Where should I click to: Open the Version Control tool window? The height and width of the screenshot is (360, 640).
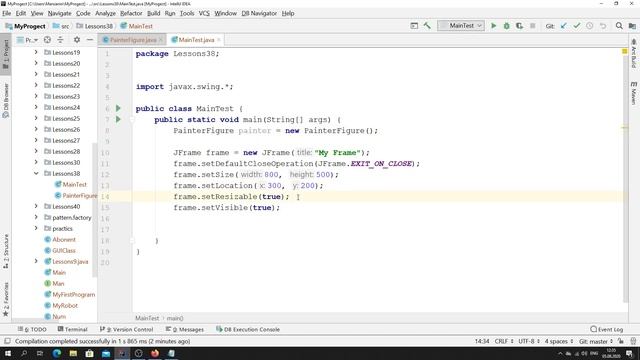126,329
